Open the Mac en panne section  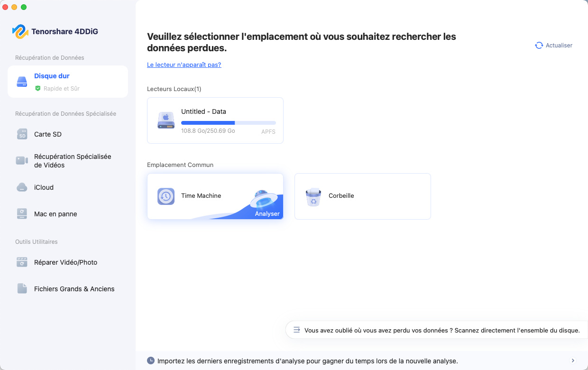pos(55,214)
